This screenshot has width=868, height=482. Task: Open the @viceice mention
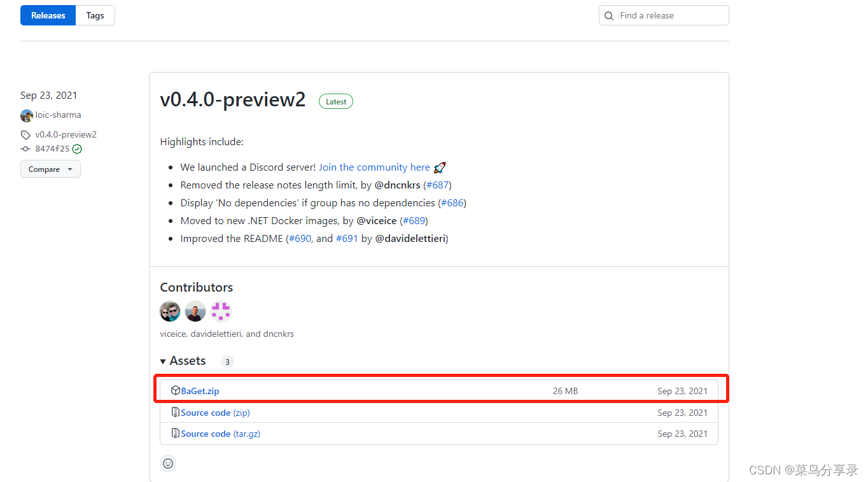tap(376, 221)
